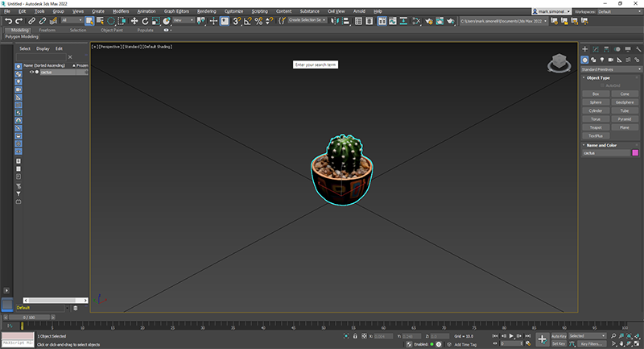Image resolution: width=644 pixels, height=349 pixels.
Task: Click the Undo arrow icon
Action: pyautogui.click(x=8, y=21)
